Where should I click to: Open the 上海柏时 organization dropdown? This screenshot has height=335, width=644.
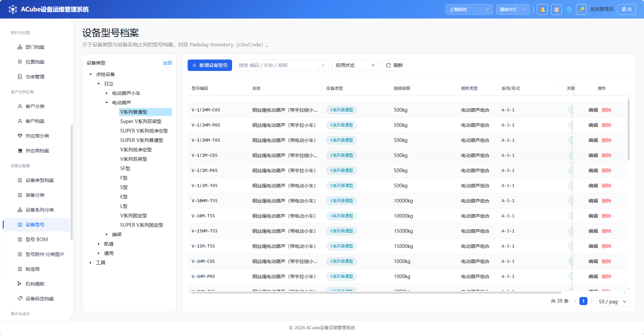pos(469,9)
